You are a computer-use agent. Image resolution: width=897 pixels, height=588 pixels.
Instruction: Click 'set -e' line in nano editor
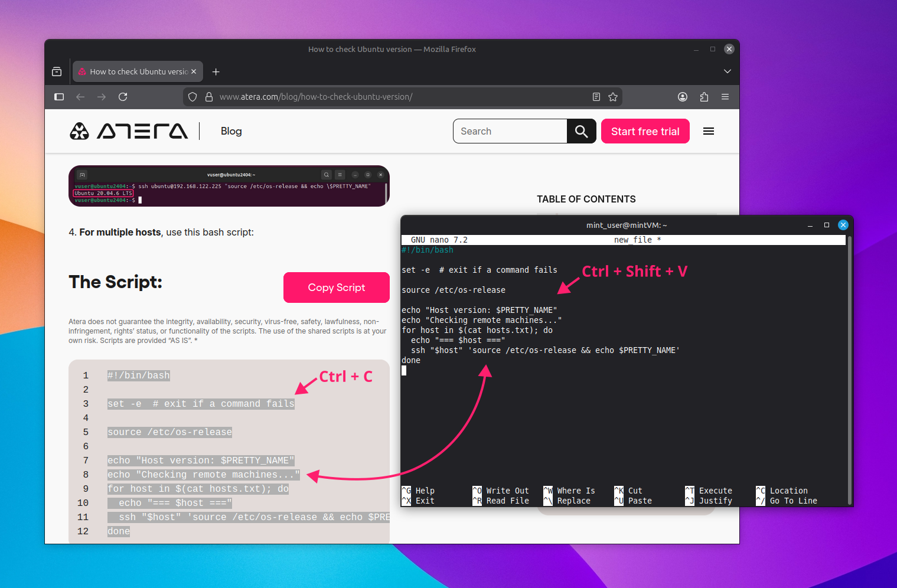pyautogui.click(x=480, y=270)
